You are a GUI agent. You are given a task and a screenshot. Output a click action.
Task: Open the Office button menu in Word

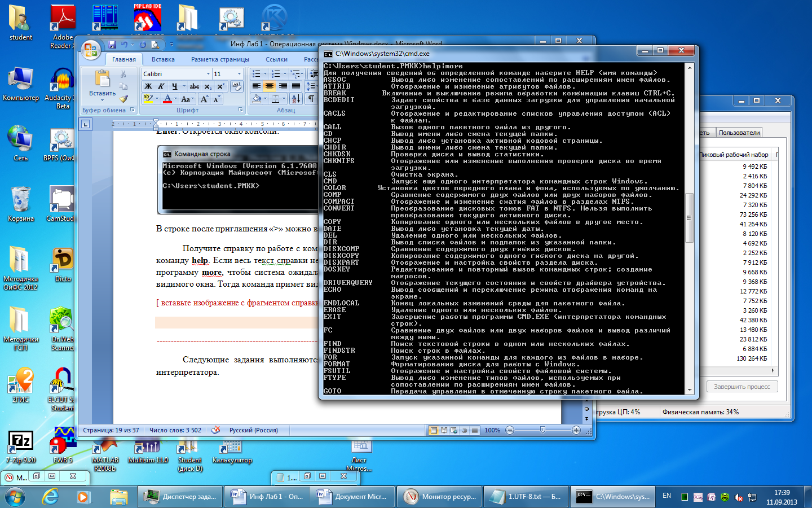click(x=91, y=50)
